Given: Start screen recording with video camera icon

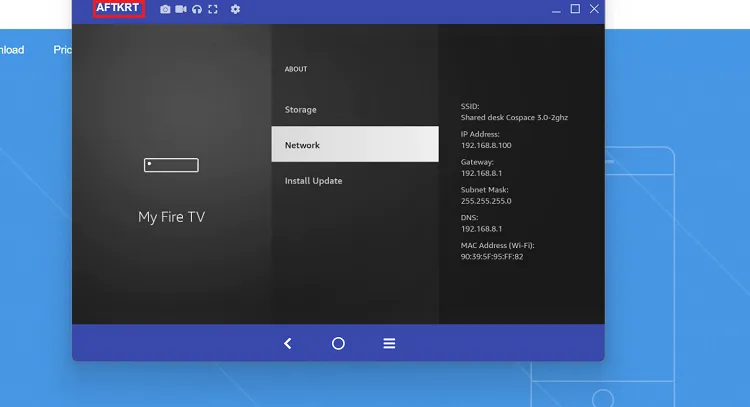Looking at the screenshot, I should click(x=181, y=9).
